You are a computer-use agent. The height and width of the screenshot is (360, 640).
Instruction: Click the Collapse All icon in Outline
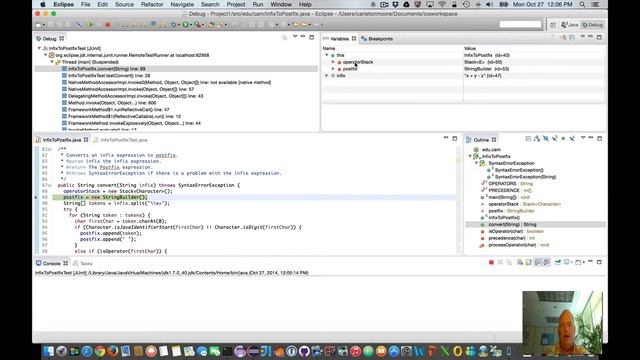point(528,139)
